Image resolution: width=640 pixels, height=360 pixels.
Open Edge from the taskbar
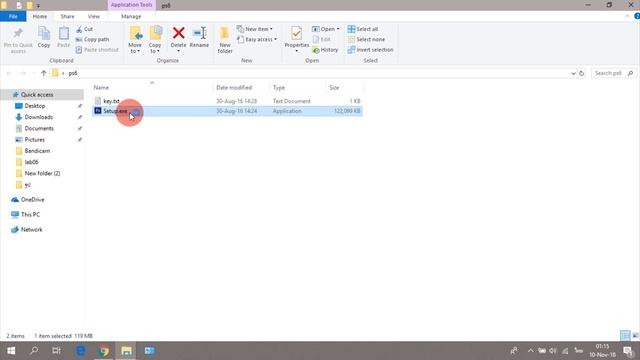point(81,351)
